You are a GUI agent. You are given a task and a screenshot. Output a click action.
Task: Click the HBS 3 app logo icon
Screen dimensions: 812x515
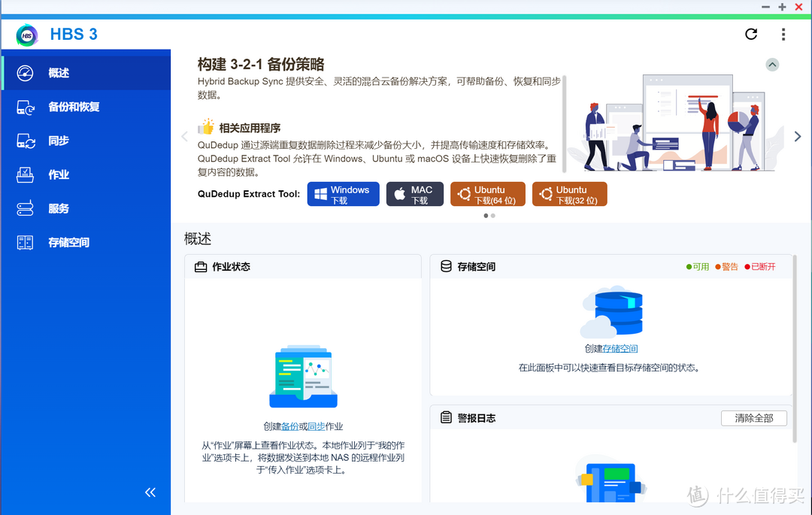pyautogui.click(x=26, y=35)
